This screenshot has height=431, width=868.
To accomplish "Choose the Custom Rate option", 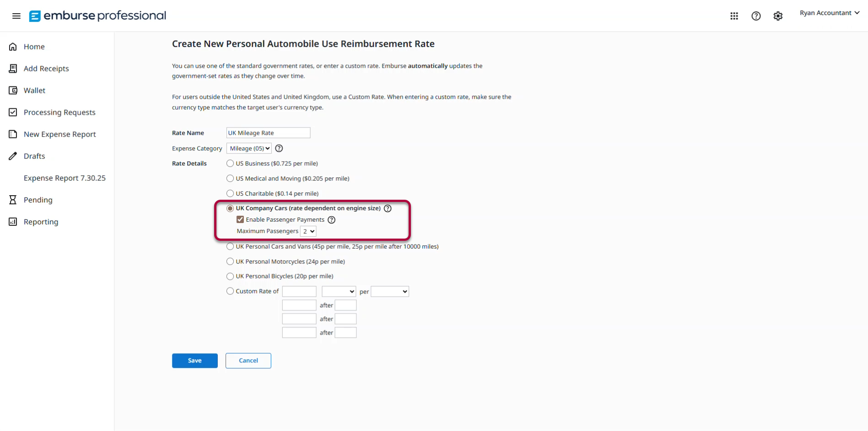I will tap(230, 291).
